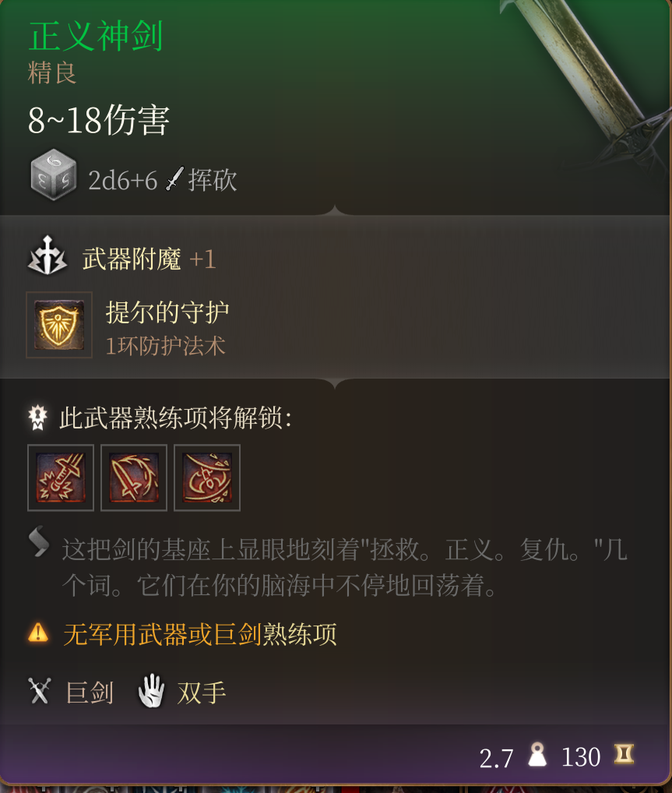
Task: Click the 武器附魔 label
Action: click(132, 259)
